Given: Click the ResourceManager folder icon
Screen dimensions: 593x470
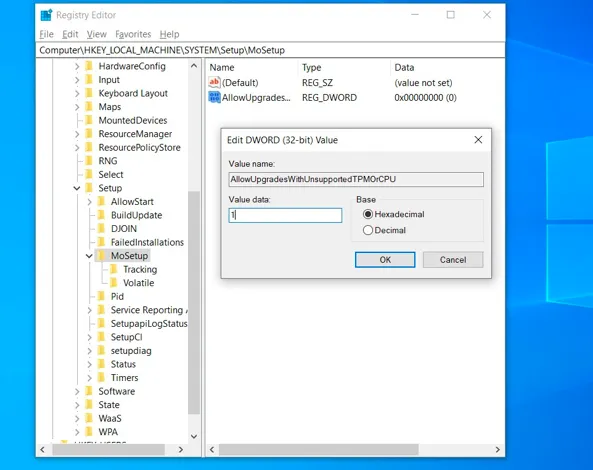Looking at the screenshot, I should click(89, 134).
